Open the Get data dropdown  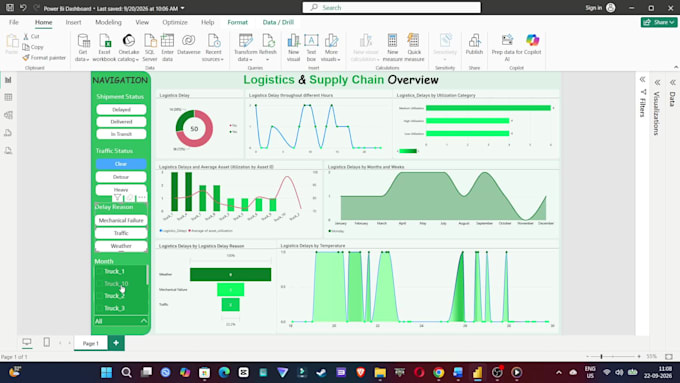[x=82, y=48]
